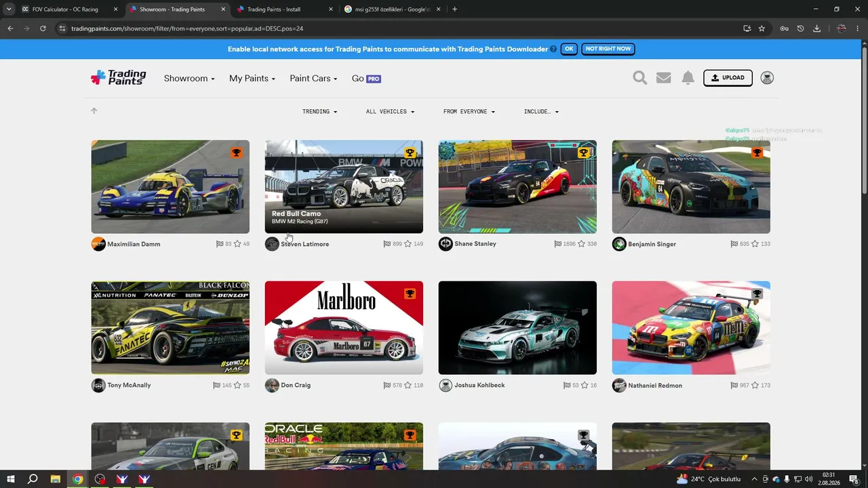Image resolution: width=868 pixels, height=488 pixels.
Task: Bookmark this page with the star icon
Action: (x=762, y=28)
